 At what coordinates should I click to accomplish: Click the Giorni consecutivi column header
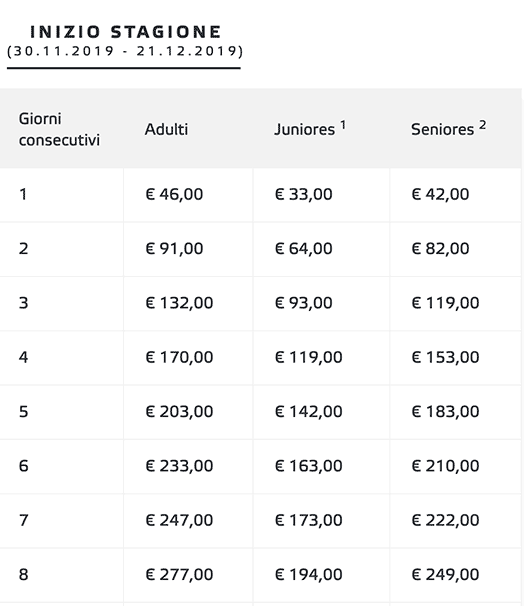[59, 129]
